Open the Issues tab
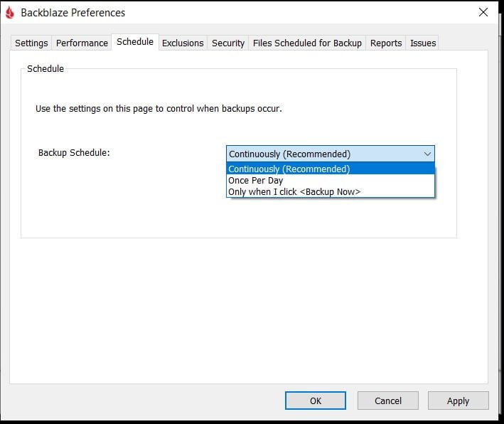Image resolution: width=504 pixels, height=424 pixels. pyautogui.click(x=423, y=43)
